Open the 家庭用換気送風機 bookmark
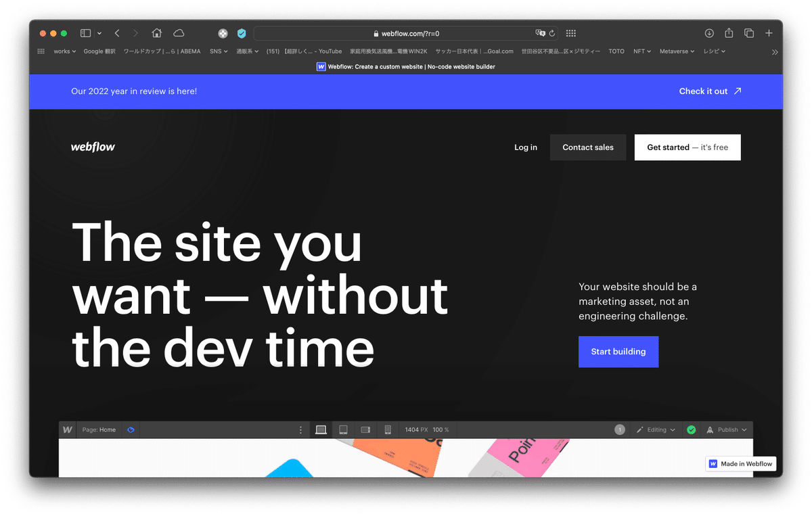 tap(388, 51)
